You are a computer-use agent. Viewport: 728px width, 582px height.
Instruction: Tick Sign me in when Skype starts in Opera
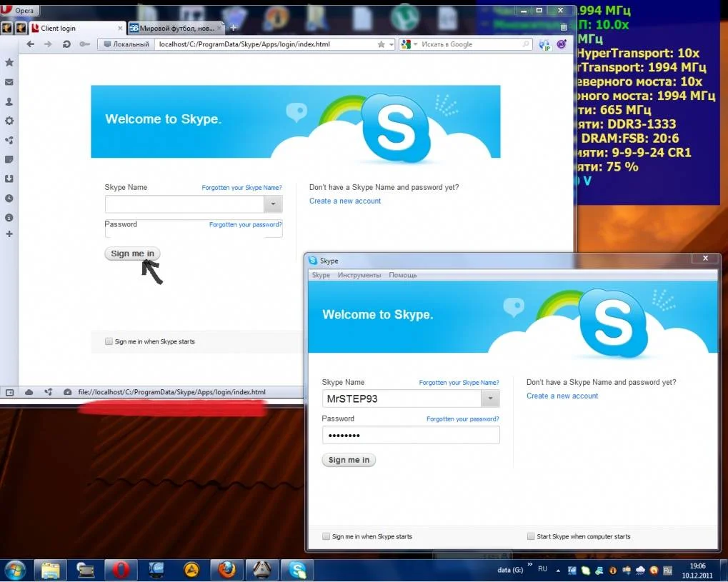coord(109,341)
